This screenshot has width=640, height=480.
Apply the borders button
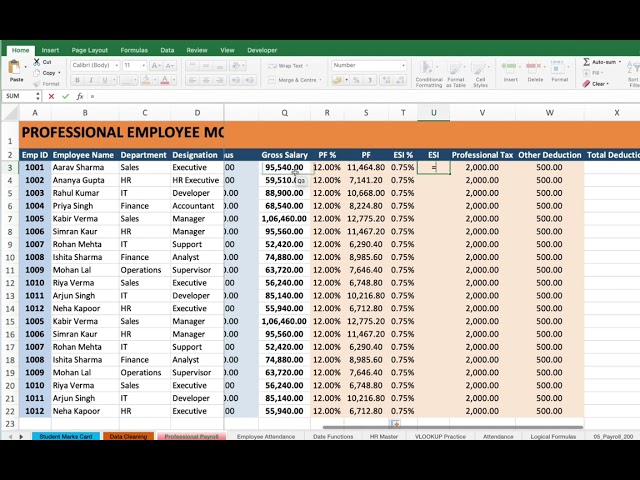pos(127,80)
